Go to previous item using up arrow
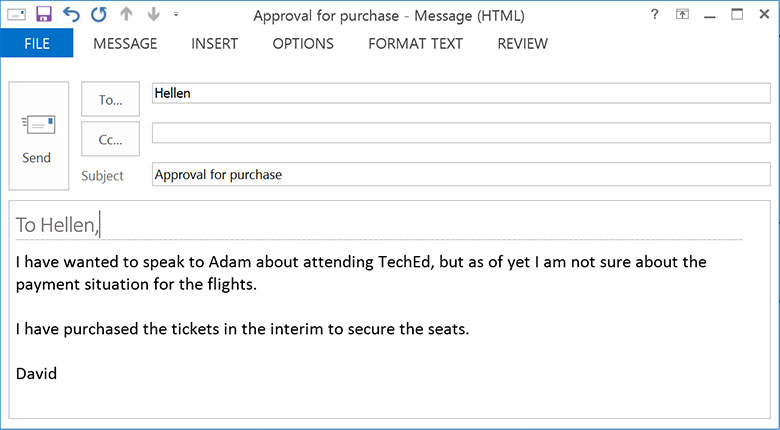The image size is (780, 430). (126, 15)
